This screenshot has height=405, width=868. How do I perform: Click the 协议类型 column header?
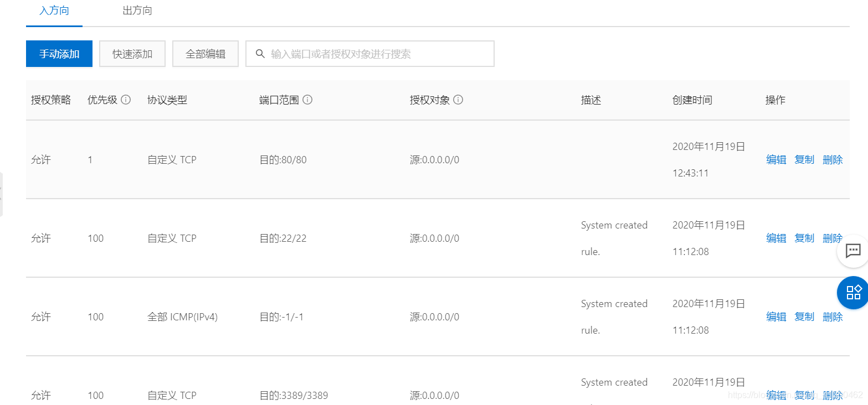click(167, 100)
